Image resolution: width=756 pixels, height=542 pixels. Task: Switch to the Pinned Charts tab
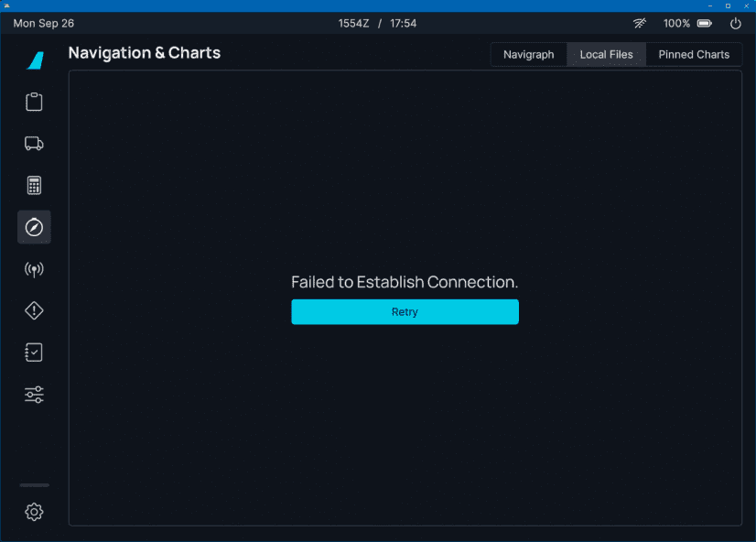(x=694, y=55)
